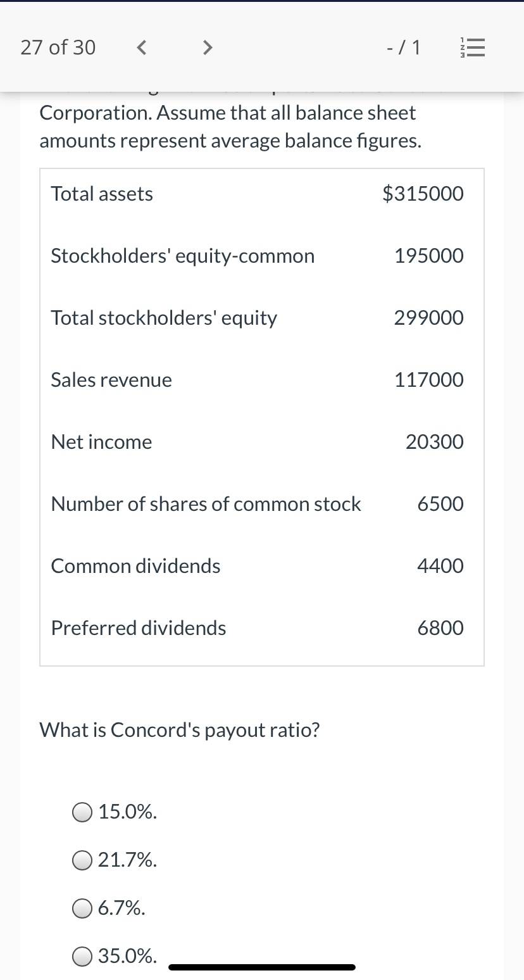This screenshot has width=524, height=980.
Task: Click the 20300 net income value
Action: (x=435, y=442)
